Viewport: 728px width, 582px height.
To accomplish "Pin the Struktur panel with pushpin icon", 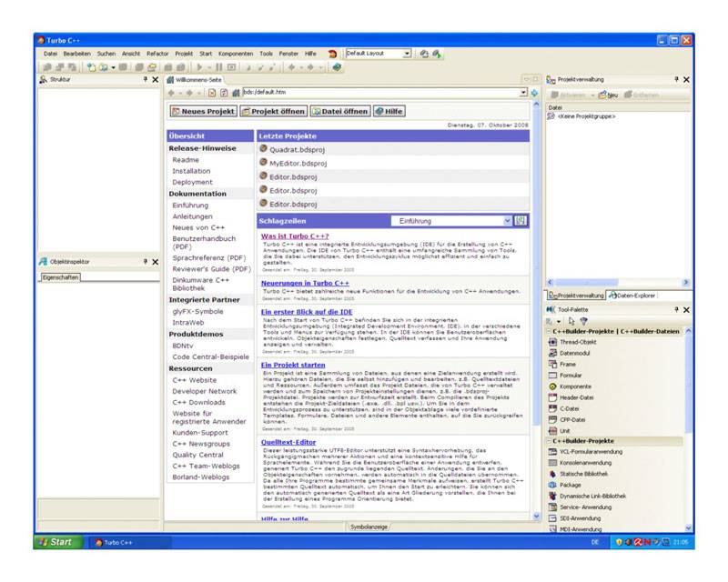I will (x=144, y=80).
